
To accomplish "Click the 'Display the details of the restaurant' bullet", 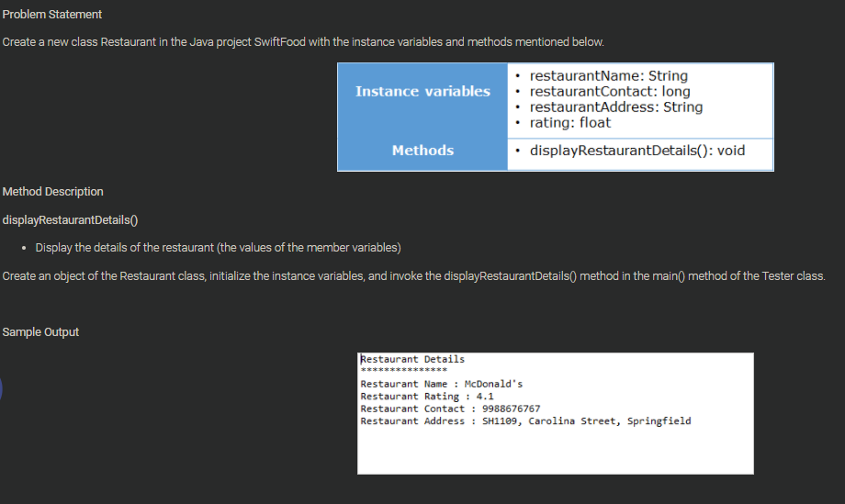I will click(x=219, y=248).
